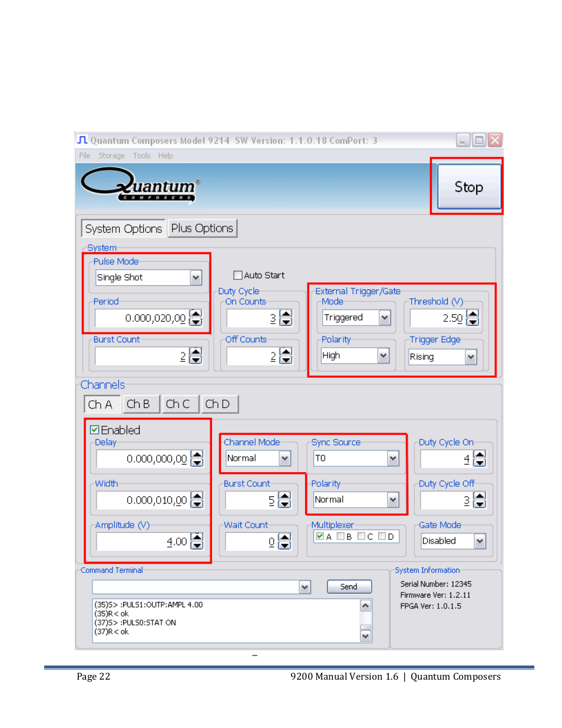Image resolution: width=562 pixels, height=728 pixels.
Task: Open the File menu
Action: 85,156
